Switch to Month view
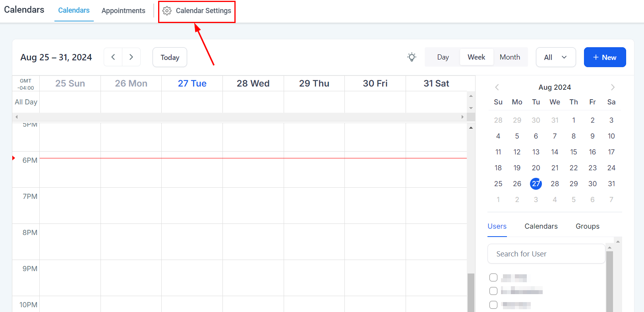 510,57
